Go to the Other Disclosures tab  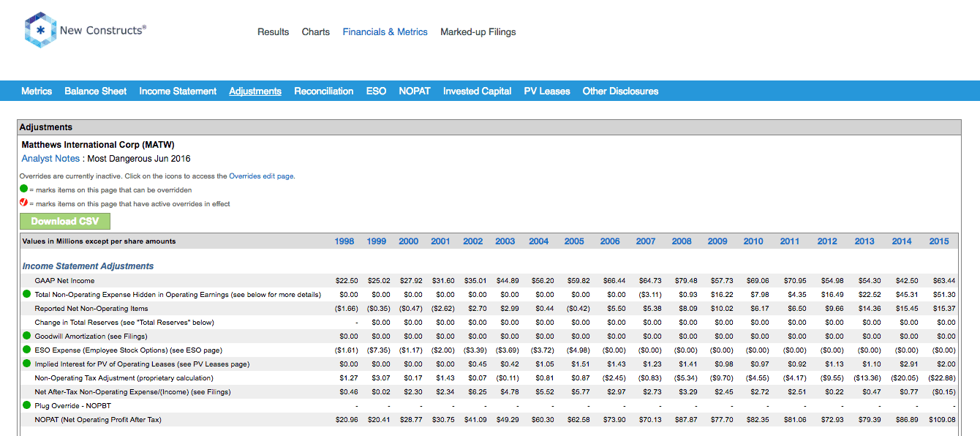[x=620, y=91]
